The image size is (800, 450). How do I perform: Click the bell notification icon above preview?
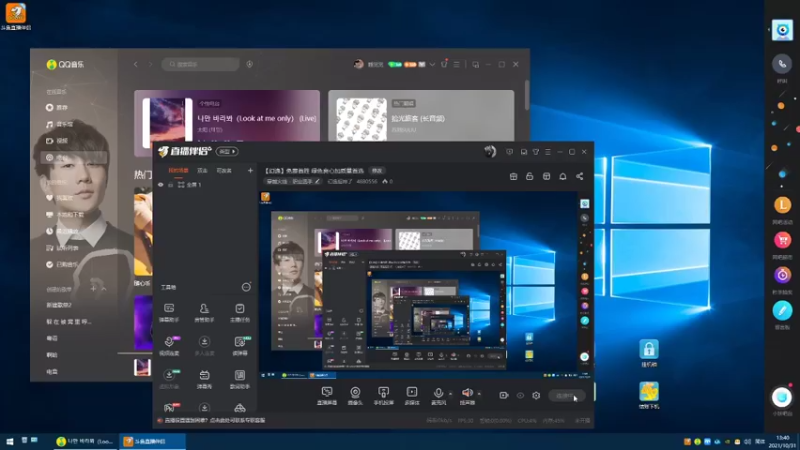pos(563,177)
